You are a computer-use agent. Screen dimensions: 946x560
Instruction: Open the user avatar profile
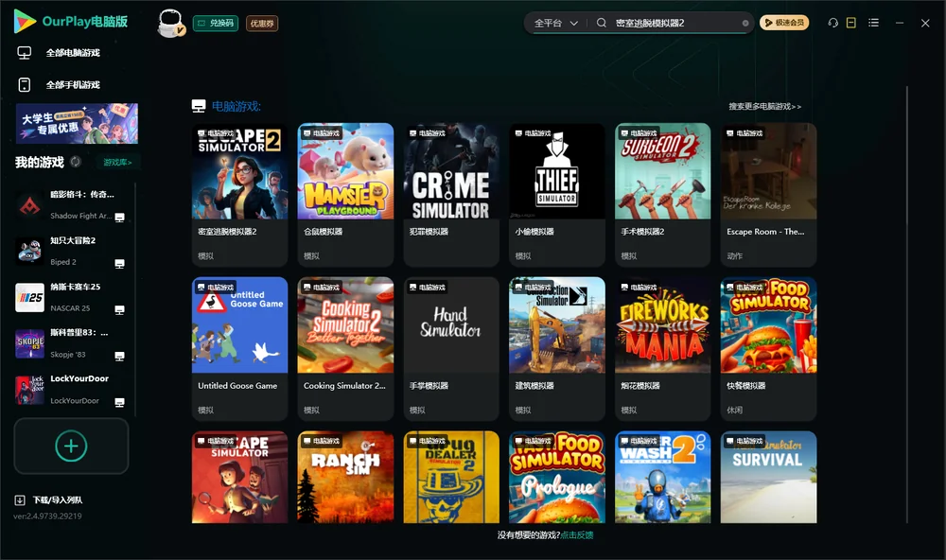tap(170, 24)
